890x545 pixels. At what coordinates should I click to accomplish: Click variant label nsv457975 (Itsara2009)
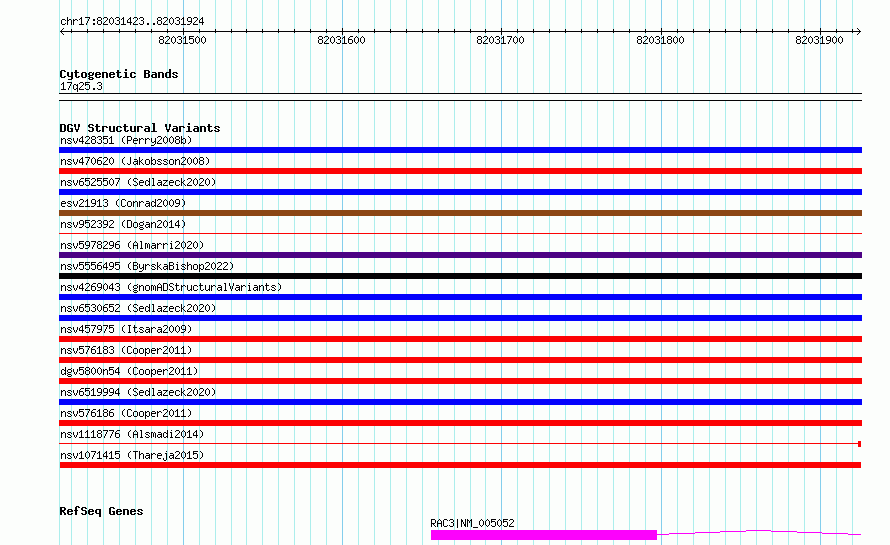click(x=126, y=329)
